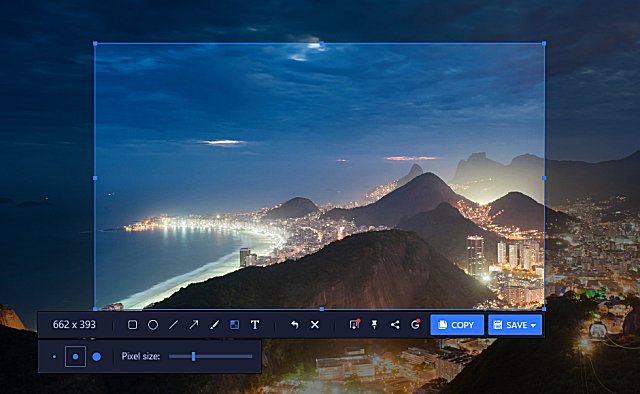640x394 pixels.
Task: Select the rectangle shape tool
Action: click(132, 325)
